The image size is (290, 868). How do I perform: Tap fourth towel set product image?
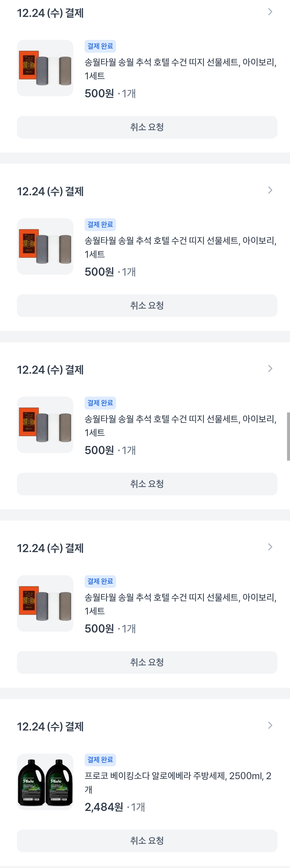[45, 603]
